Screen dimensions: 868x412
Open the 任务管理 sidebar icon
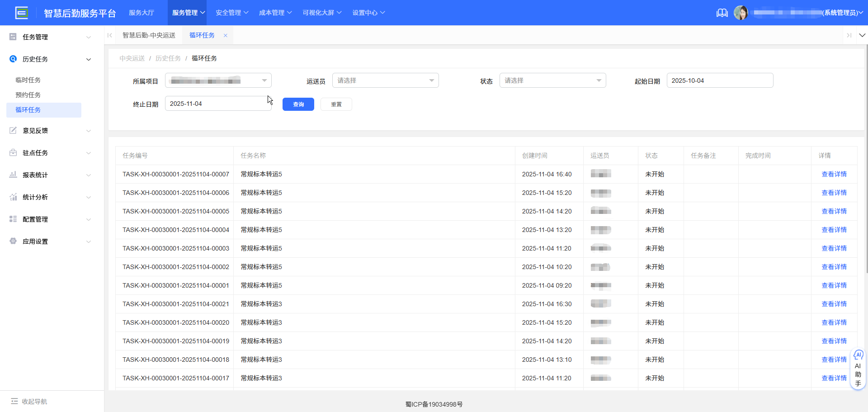[13, 37]
